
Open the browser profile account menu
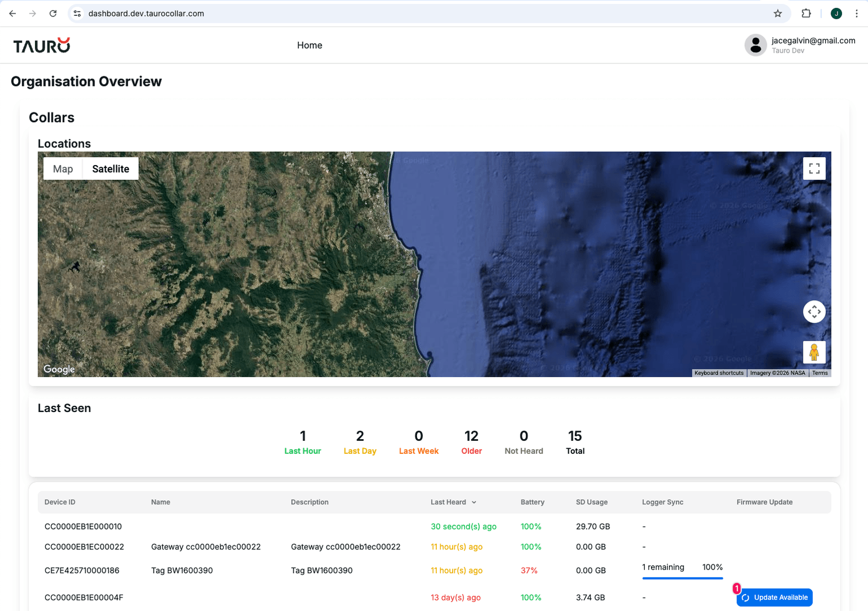[x=836, y=13]
